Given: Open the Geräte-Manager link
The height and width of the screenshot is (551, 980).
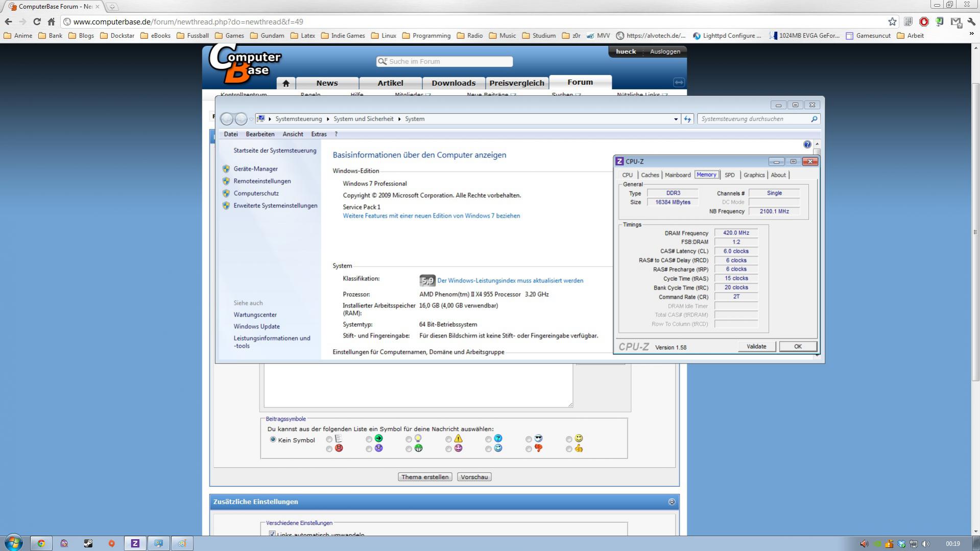Looking at the screenshot, I should coord(255,169).
